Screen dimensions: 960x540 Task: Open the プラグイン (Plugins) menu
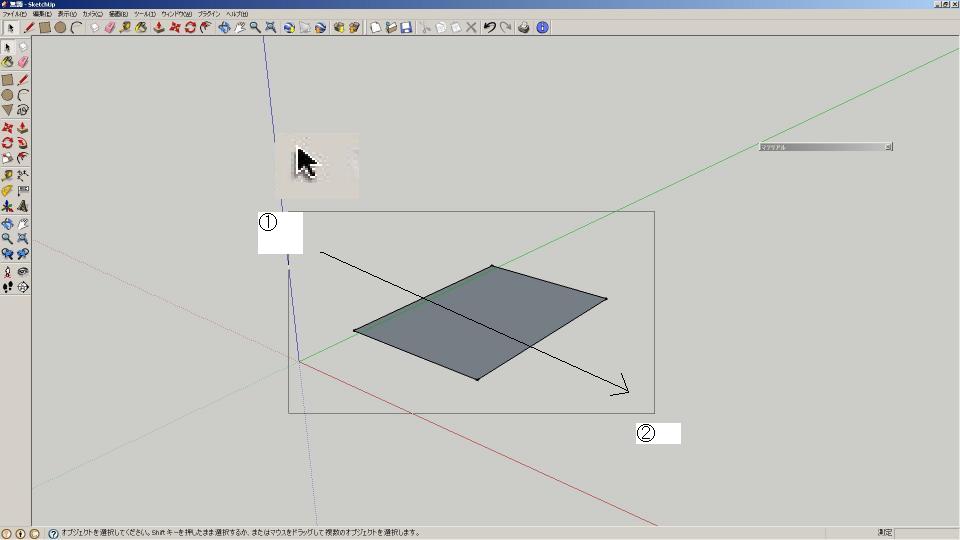[209, 13]
